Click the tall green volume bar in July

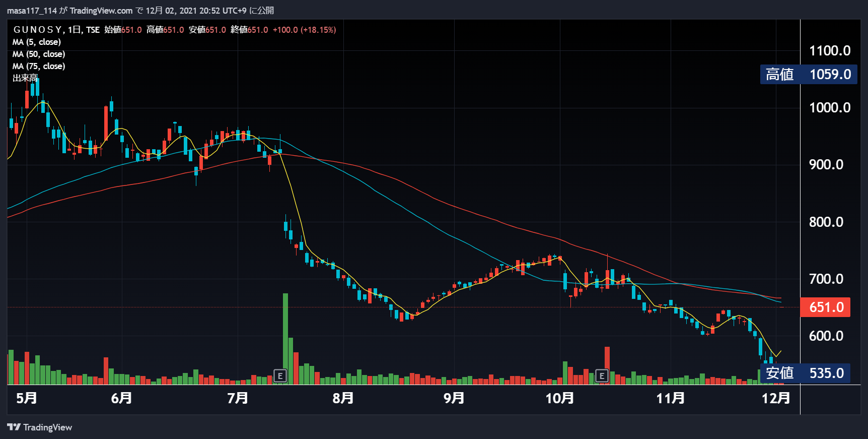285,339
